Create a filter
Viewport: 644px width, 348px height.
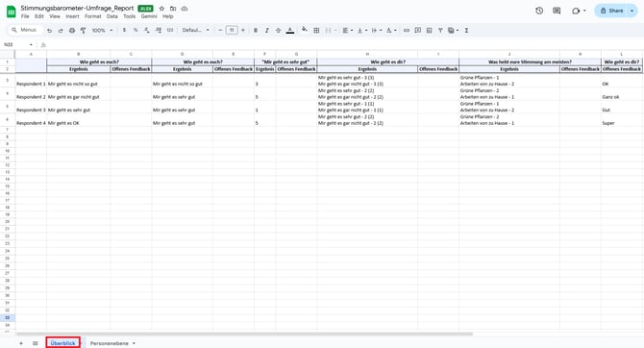[x=440, y=31]
